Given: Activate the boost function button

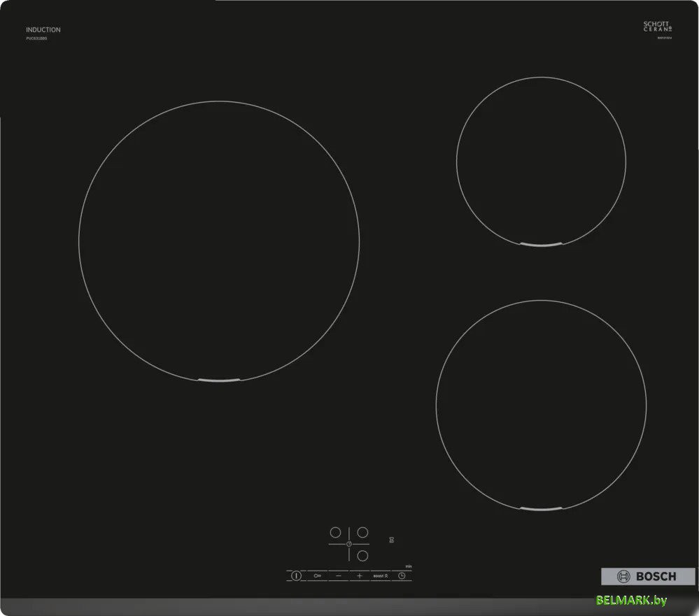Looking at the screenshot, I should tap(381, 575).
